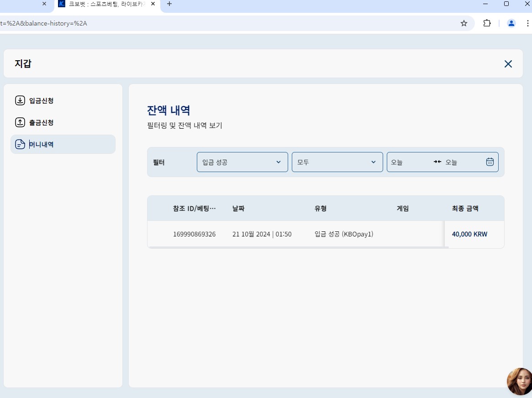Expand the 입금 성공 filter dropdown
The height and width of the screenshot is (398, 532).
(x=242, y=162)
